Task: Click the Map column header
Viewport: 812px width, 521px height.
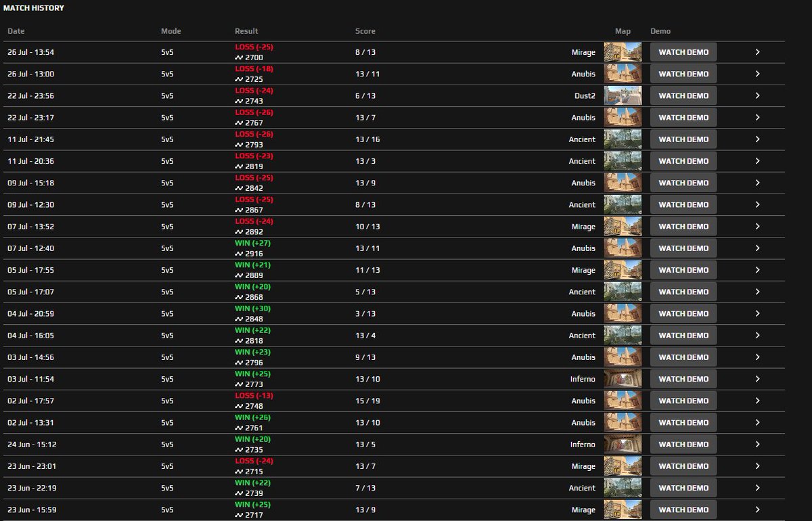Action: click(623, 31)
